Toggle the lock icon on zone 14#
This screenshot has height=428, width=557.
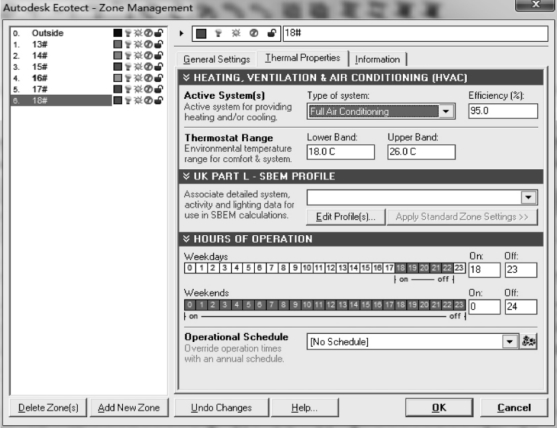159,55
